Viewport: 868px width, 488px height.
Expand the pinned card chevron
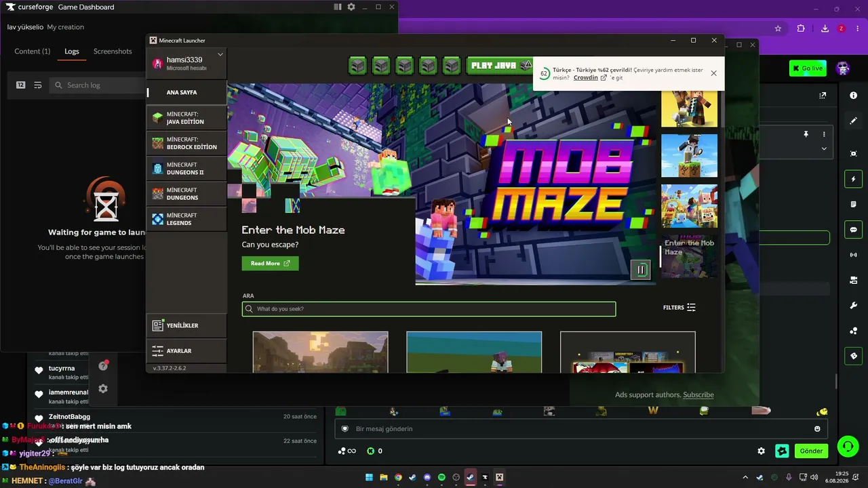[x=824, y=148]
